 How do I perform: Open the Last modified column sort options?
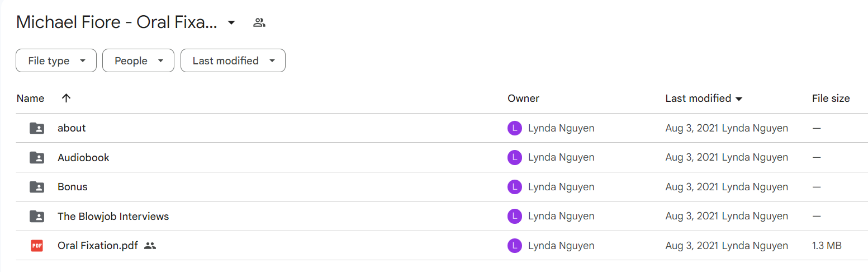(704, 99)
